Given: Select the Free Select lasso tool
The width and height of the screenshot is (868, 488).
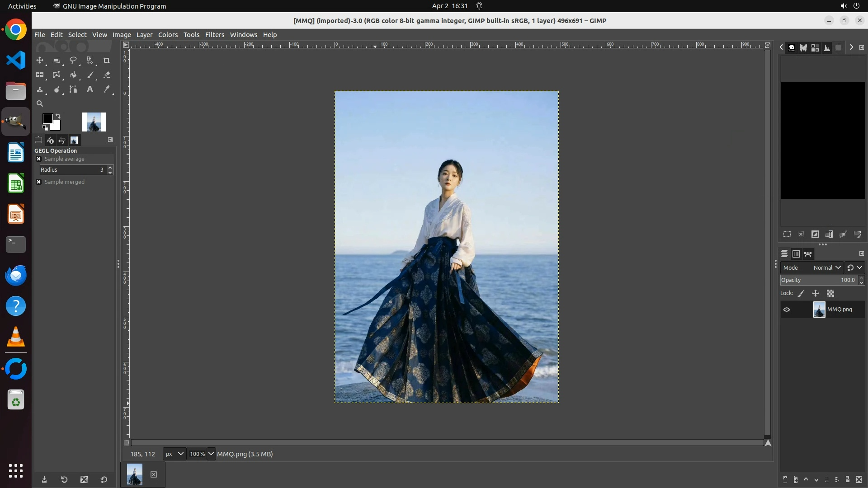Looking at the screenshot, I should coord(73,60).
